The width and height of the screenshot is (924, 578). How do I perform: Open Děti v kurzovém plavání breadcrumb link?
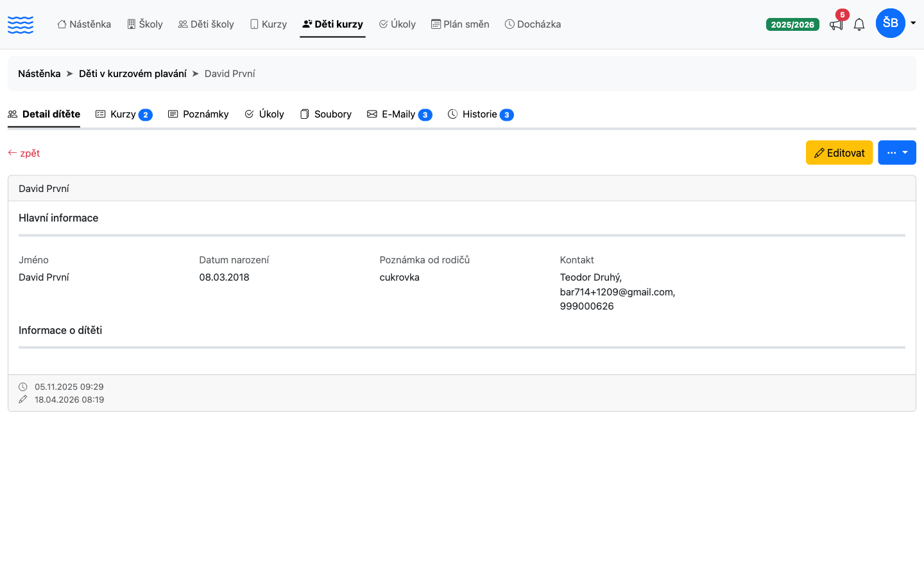(133, 74)
